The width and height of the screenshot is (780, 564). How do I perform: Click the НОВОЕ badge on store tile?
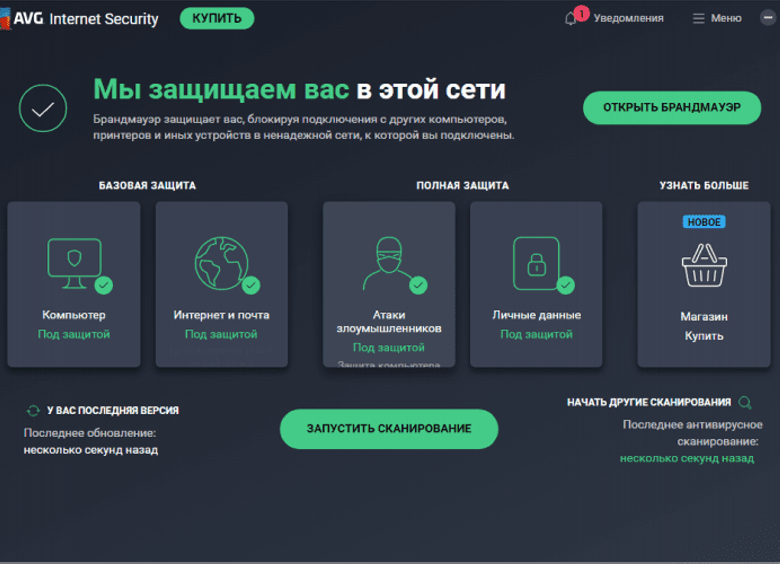(704, 222)
